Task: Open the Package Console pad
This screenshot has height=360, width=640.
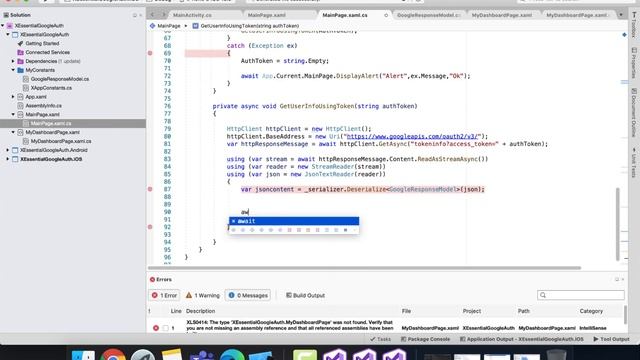Action: click(x=425, y=339)
